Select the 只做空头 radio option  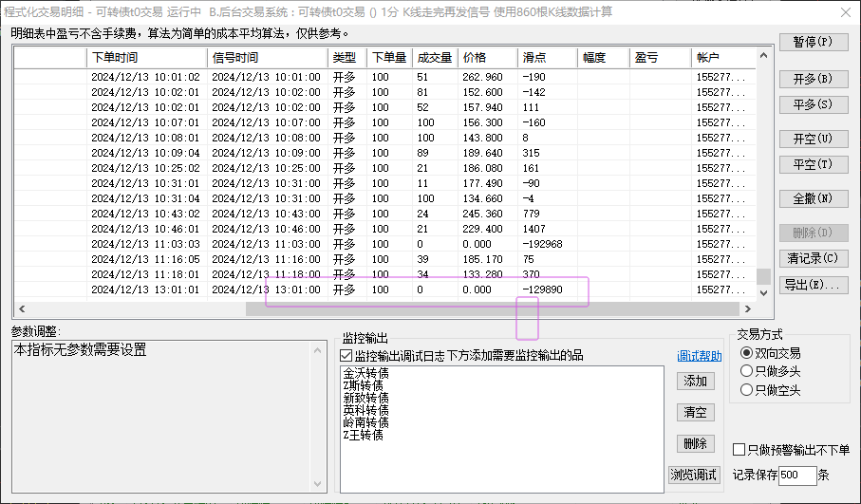click(746, 390)
